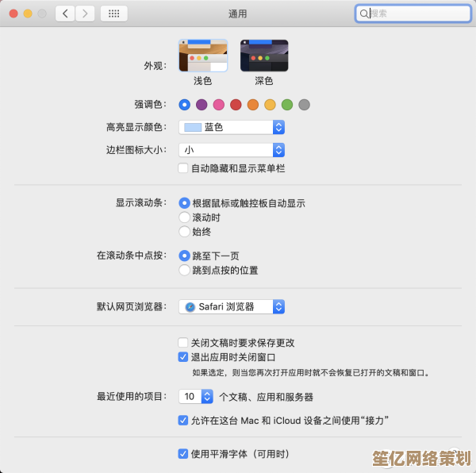Image resolution: width=476 pixels, height=473 pixels.
Task: Select 滚动时 scroll bar radio option
Action: (185, 217)
